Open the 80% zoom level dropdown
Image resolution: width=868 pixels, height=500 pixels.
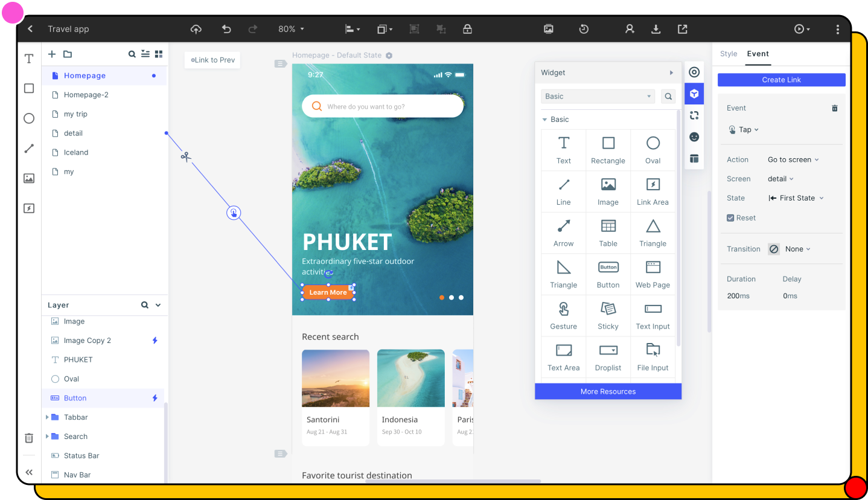(x=291, y=28)
